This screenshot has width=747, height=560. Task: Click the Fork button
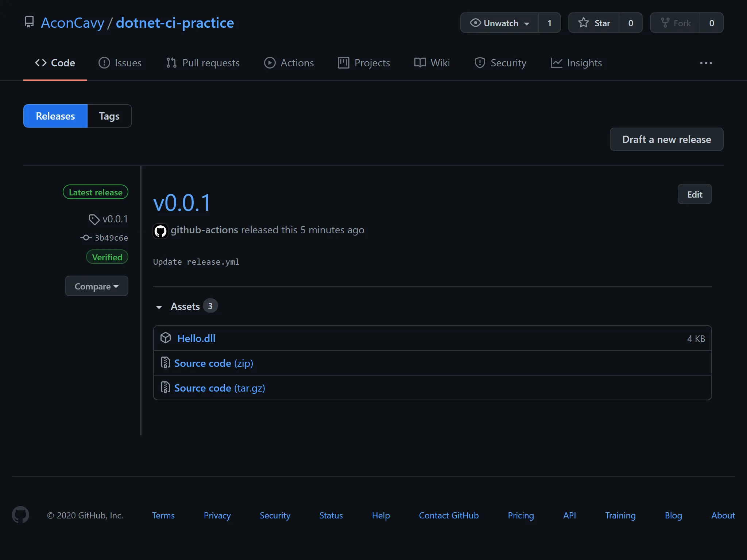point(675,23)
